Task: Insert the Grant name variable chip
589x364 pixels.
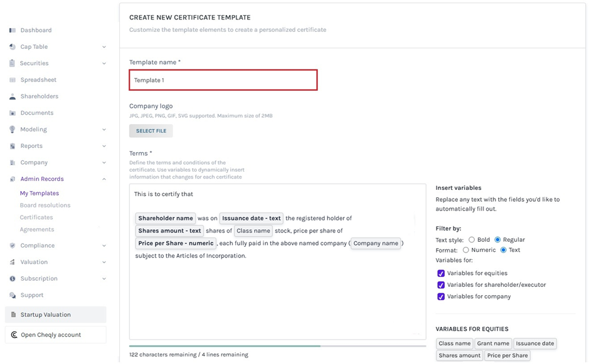Action: pos(494,343)
